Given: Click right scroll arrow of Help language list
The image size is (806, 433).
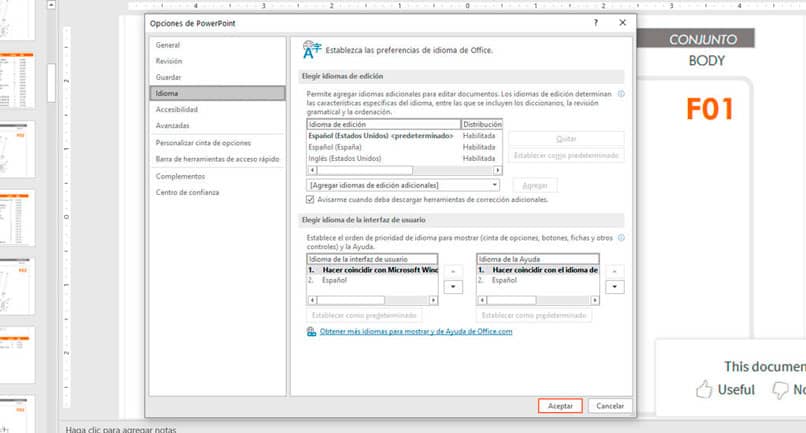Looking at the screenshot, I should click(595, 300).
